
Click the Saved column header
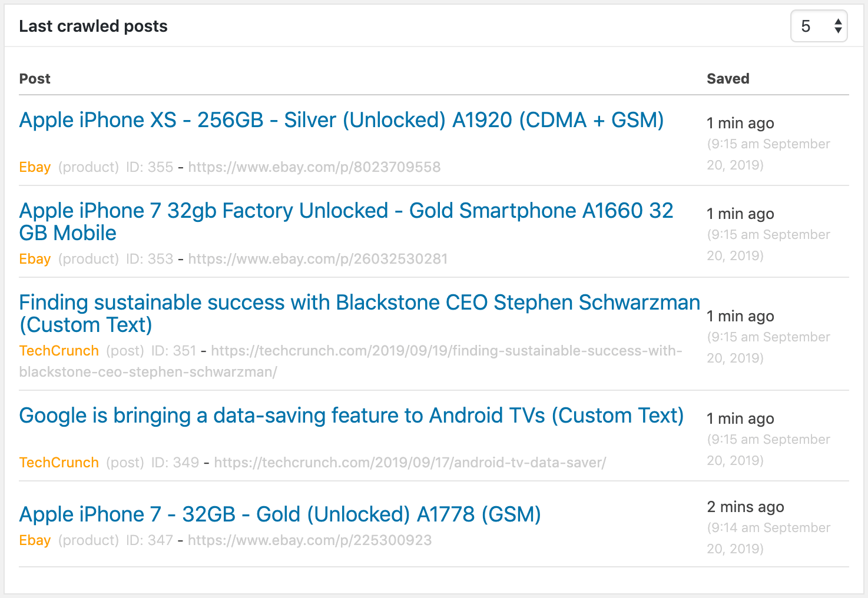[728, 79]
